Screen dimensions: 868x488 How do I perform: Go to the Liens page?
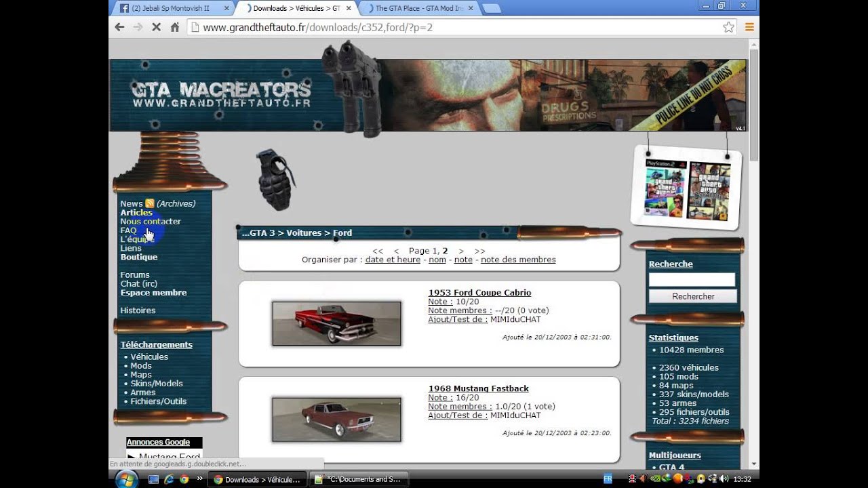131,248
